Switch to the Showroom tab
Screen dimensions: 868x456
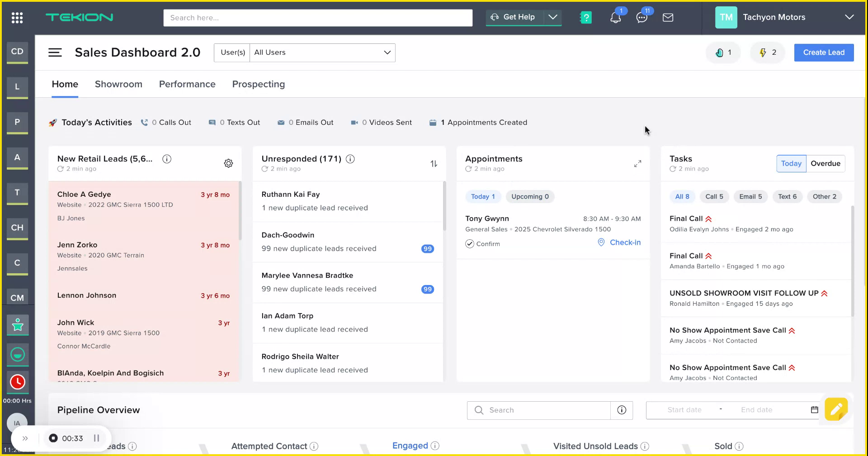[x=118, y=84]
